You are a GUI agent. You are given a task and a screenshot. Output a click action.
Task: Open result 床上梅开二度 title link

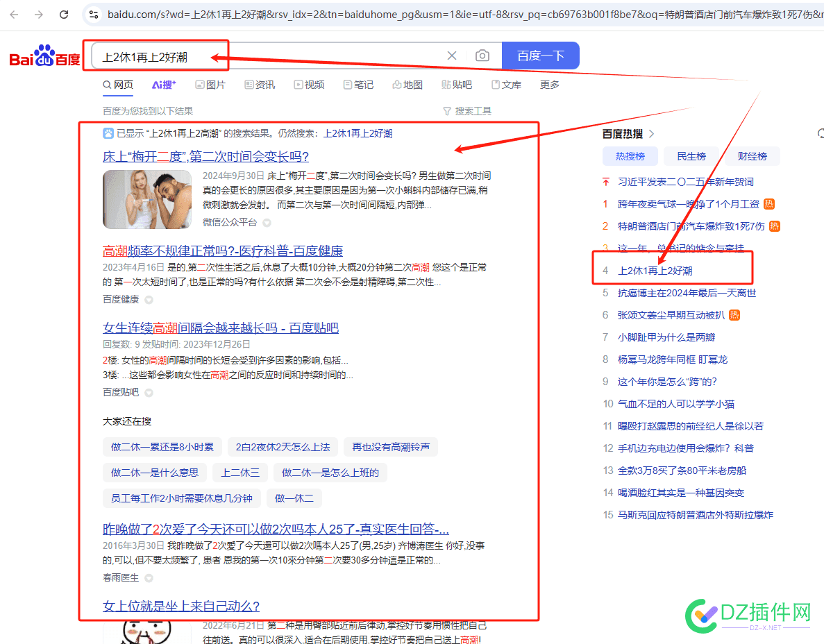point(205,156)
